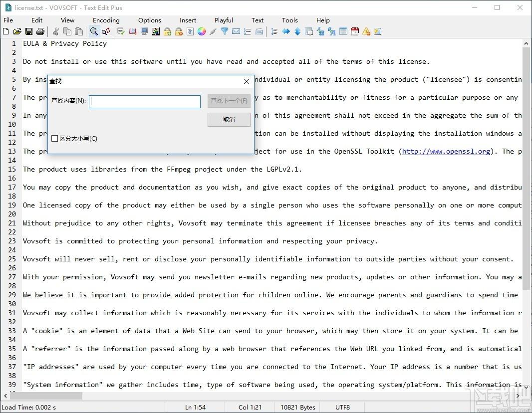Click '10821 Bytes' in the status bar

(x=298, y=407)
